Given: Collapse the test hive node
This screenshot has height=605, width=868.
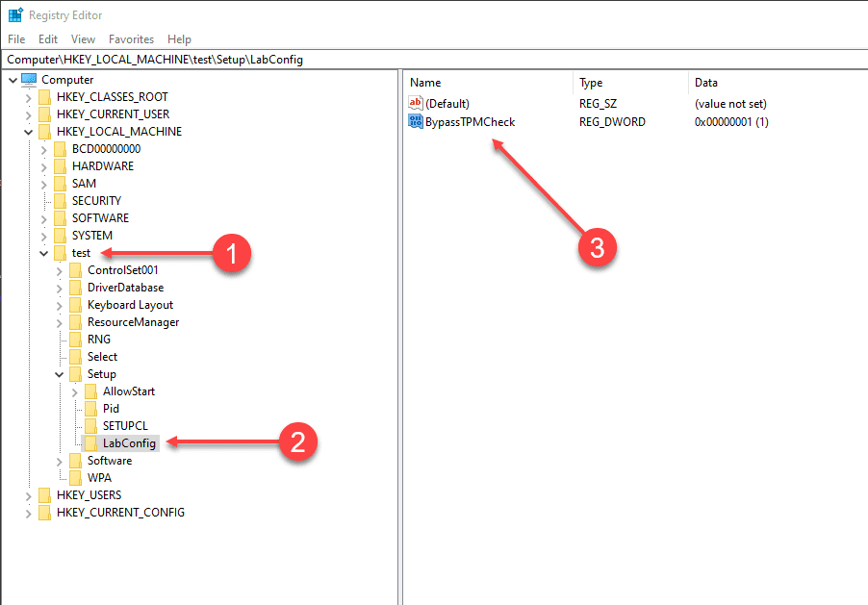Looking at the screenshot, I should 43,254.
